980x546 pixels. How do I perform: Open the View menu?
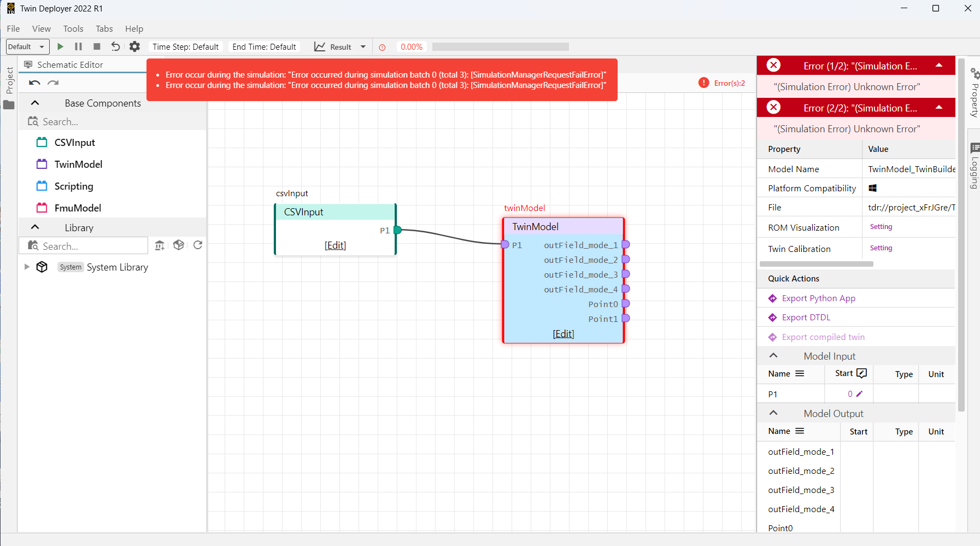tap(42, 29)
